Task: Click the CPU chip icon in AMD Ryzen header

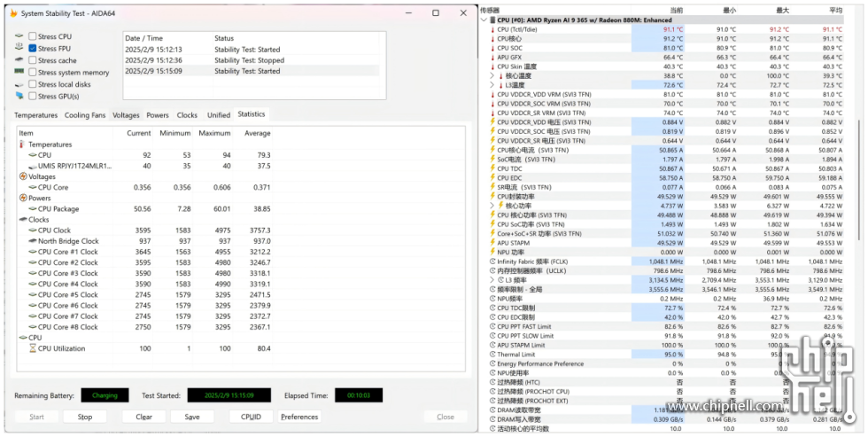Action: point(492,20)
